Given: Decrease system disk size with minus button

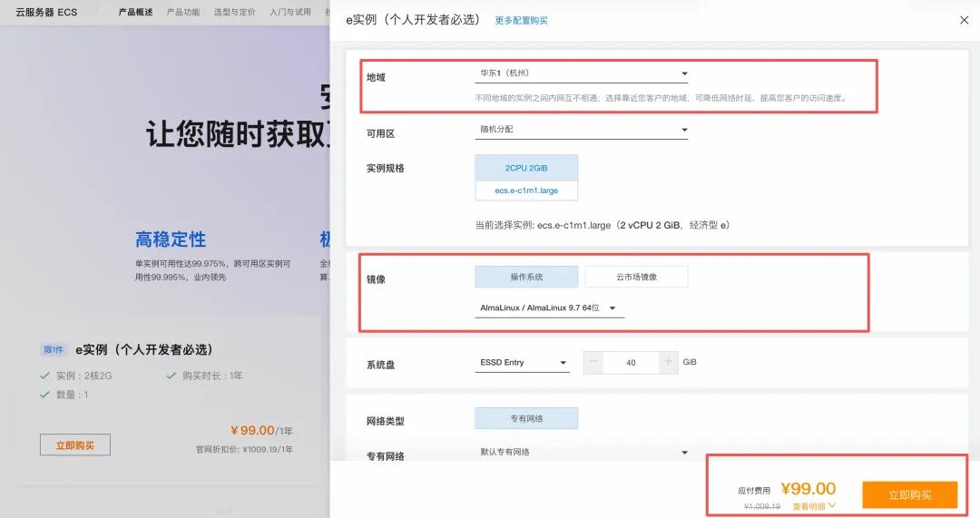Looking at the screenshot, I should coord(593,362).
